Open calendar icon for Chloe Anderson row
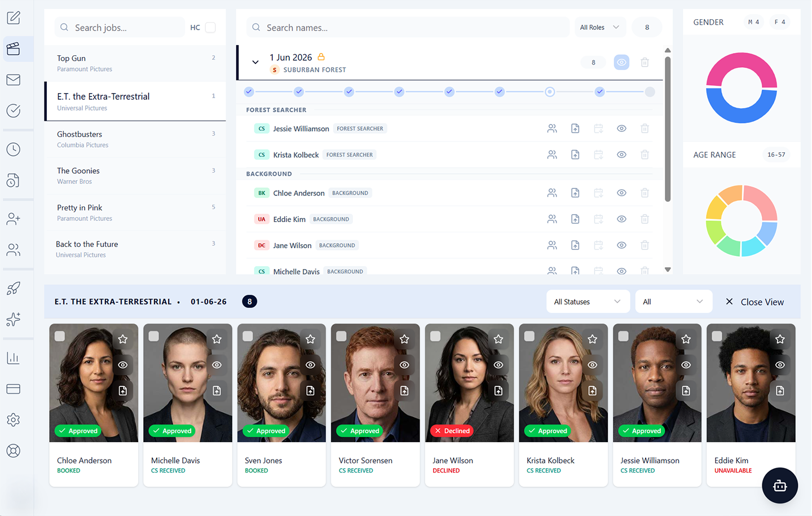The image size is (812, 516). click(x=598, y=193)
